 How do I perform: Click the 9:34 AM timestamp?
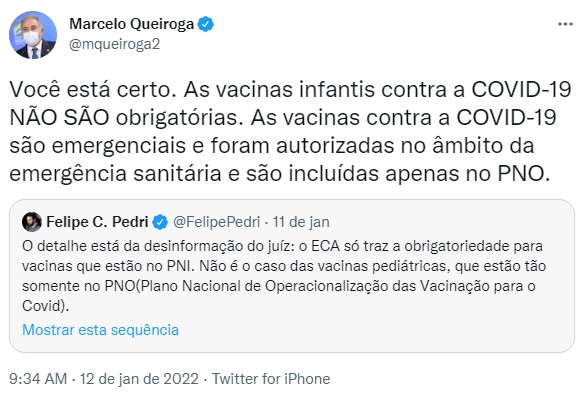pos(38,379)
